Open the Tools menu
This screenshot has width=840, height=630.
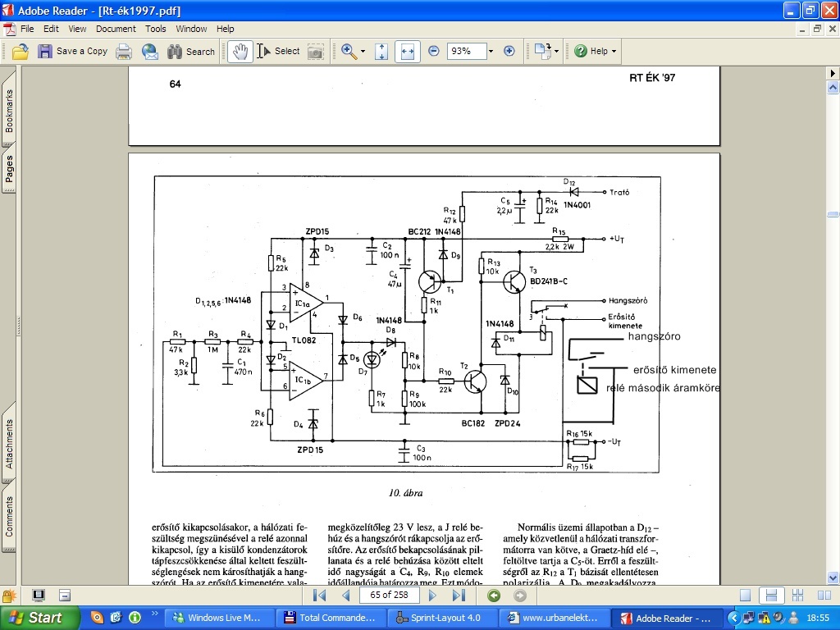(155, 29)
